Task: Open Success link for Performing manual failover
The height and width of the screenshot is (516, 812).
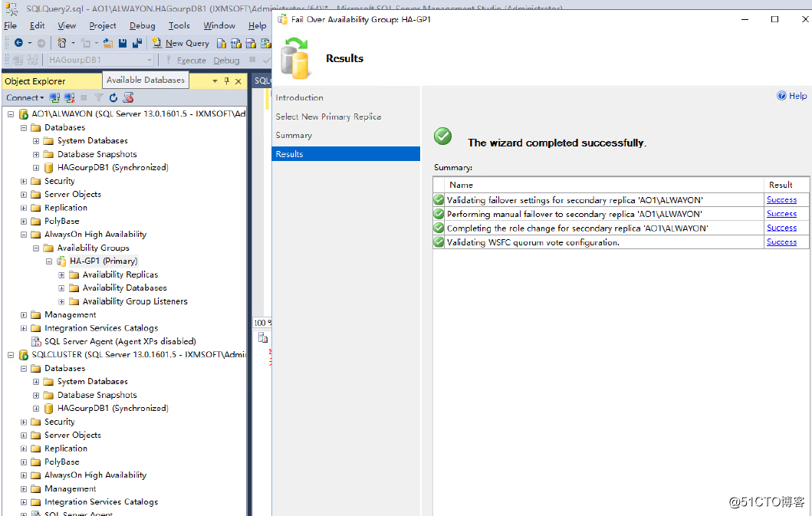Action: click(781, 214)
